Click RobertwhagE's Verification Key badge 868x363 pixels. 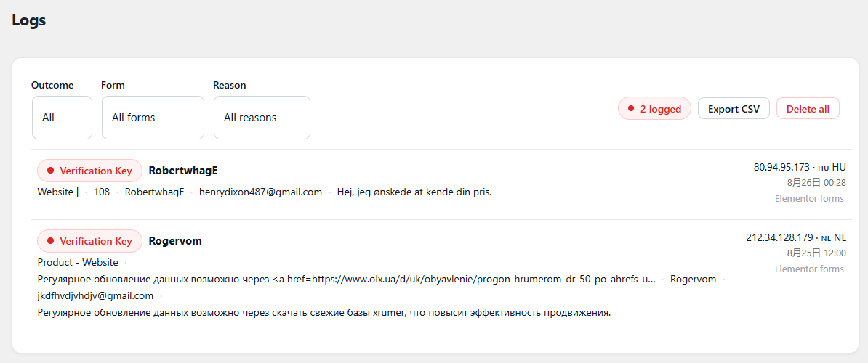pos(89,171)
